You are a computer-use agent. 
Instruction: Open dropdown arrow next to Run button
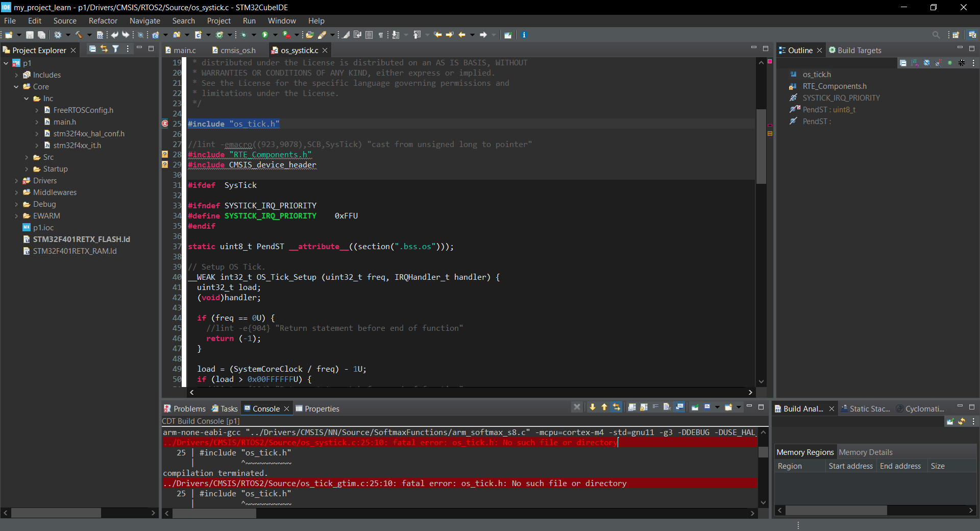coord(275,35)
